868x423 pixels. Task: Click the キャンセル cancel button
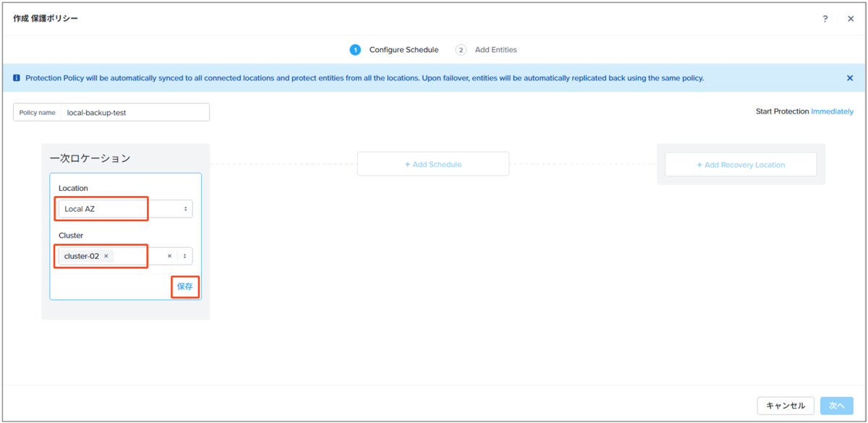tap(786, 406)
